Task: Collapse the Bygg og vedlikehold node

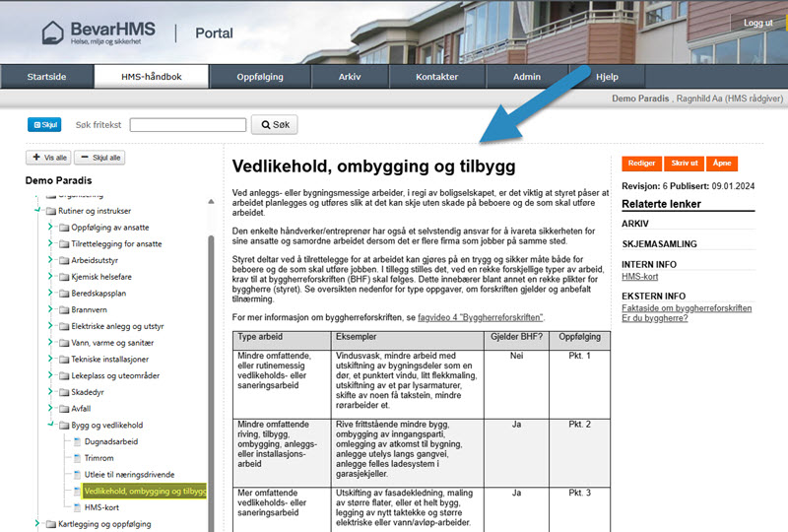Action: coord(50,425)
